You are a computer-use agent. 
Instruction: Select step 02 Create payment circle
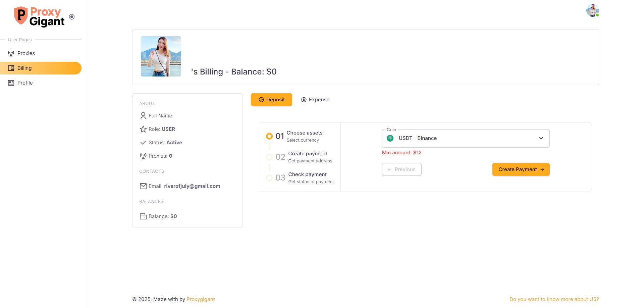click(269, 157)
